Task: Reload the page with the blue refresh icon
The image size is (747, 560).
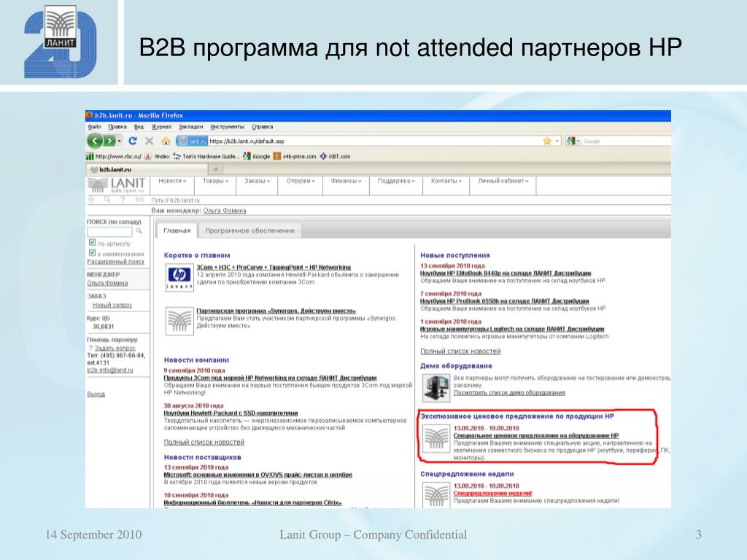Action: click(133, 141)
